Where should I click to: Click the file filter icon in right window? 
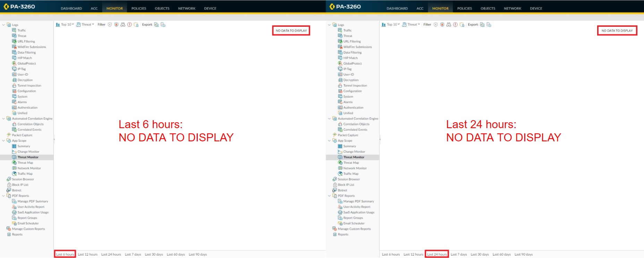tap(462, 25)
